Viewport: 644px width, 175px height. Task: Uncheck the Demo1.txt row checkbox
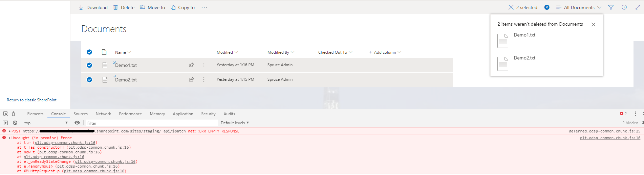pos(89,65)
